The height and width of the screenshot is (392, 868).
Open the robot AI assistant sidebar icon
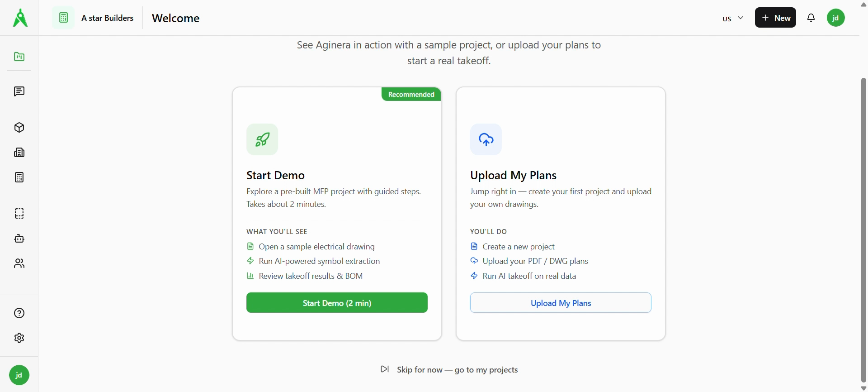click(x=19, y=239)
